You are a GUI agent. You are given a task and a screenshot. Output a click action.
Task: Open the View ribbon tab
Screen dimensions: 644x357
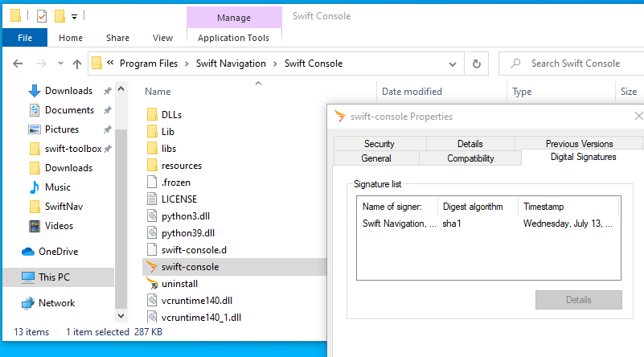pyautogui.click(x=162, y=38)
